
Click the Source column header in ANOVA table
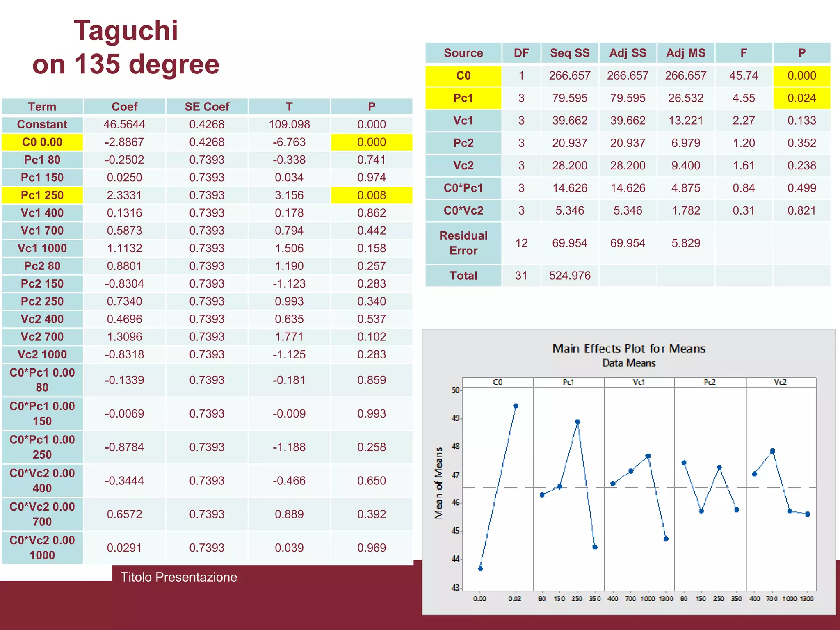click(x=463, y=53)
